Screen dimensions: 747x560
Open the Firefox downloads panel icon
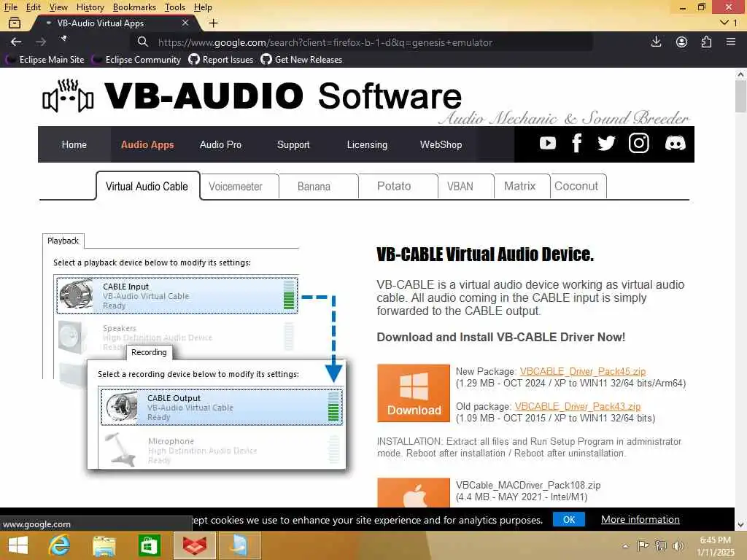point(656,42)
